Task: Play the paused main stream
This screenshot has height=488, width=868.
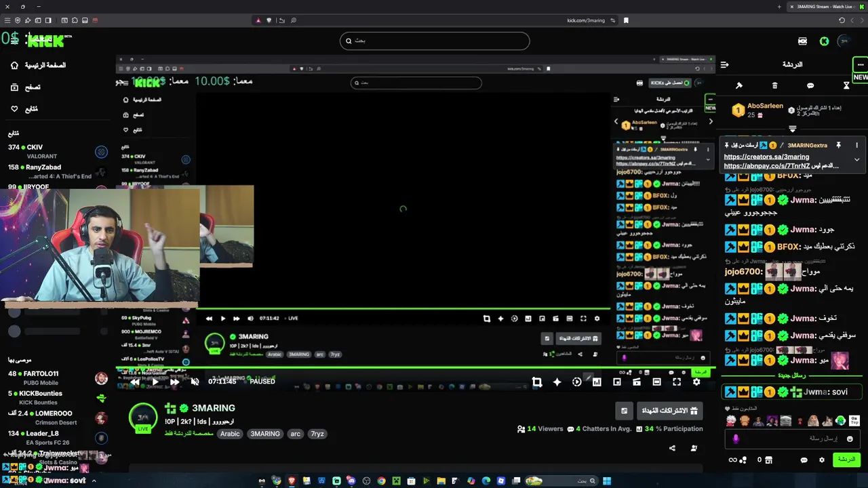Action: [x=155, y=382]
